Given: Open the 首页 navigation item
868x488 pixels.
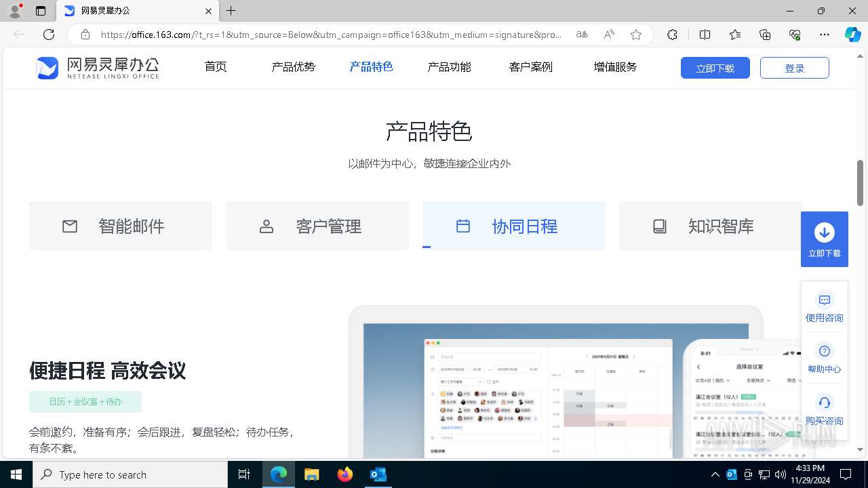Looking at the screenshot, I should click(216, 66).
